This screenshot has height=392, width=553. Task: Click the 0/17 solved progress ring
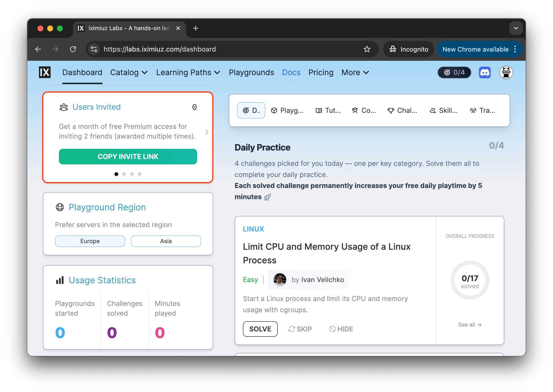tap(470, 280)
